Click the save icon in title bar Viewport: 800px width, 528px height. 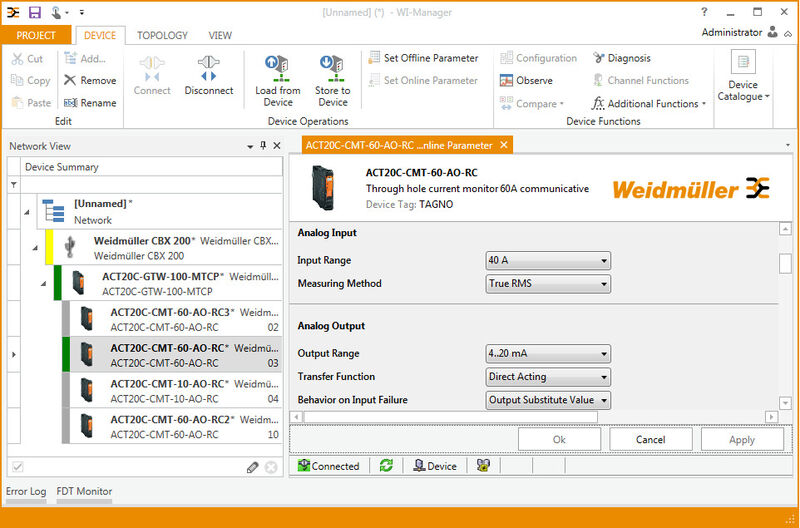[x=35, y=12]
